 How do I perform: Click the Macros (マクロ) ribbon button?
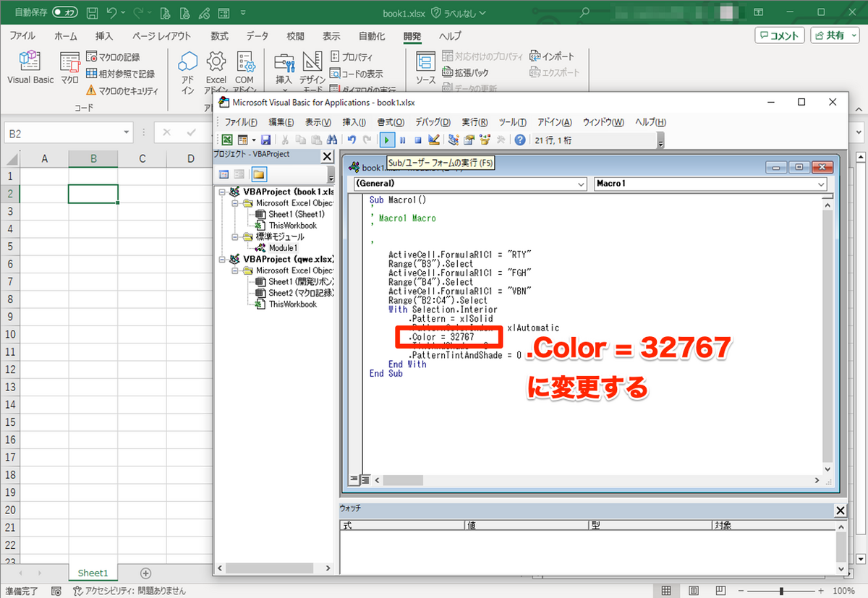[69, 69]
